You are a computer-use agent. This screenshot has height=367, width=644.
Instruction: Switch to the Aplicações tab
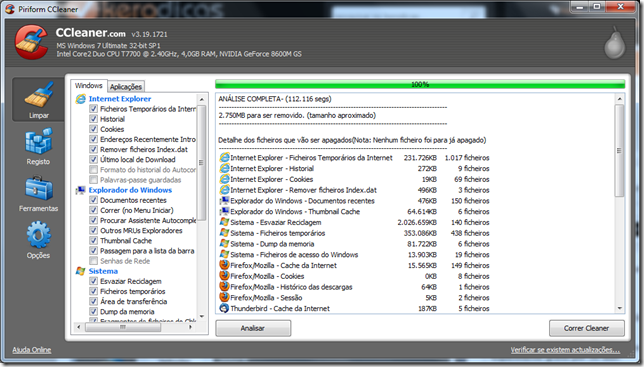126,87
